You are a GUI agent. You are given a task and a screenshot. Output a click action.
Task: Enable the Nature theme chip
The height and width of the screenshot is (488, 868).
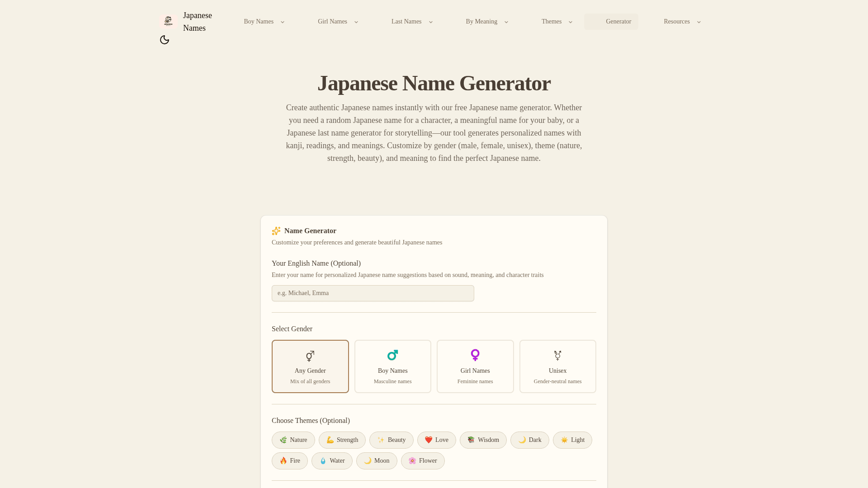293,440
